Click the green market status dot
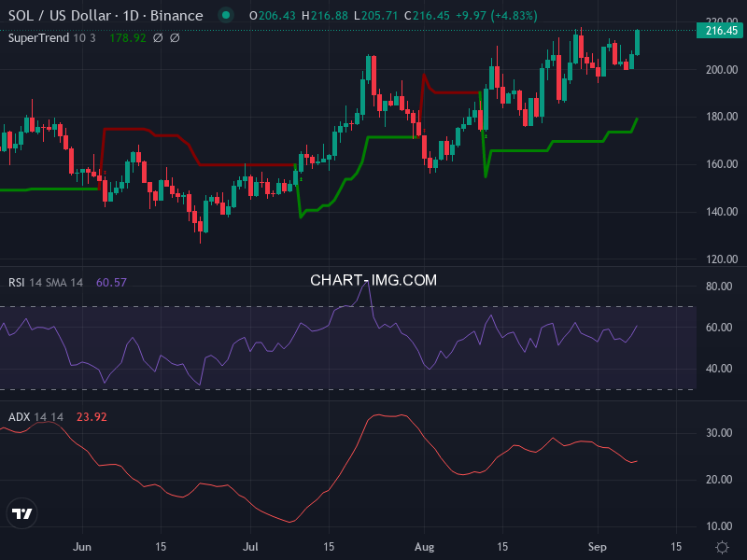This screenshot has height=560, width=747. point(224,16)
